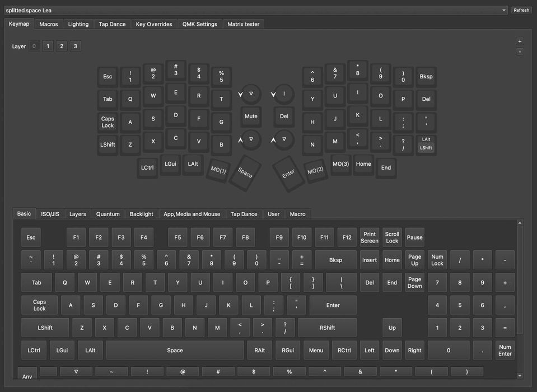The width and height of the screenshot is (537, 392).
Task: Pick the RShift keycode
Action: 328,328
